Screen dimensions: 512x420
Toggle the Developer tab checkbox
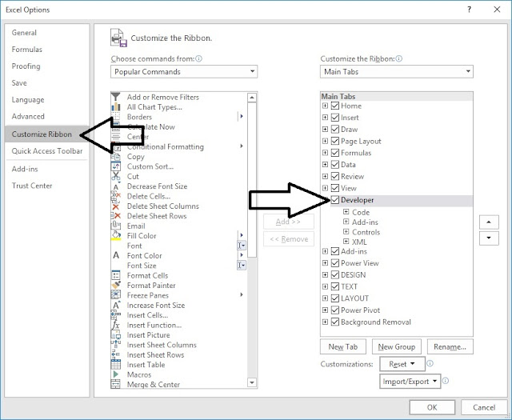[335, 200]
